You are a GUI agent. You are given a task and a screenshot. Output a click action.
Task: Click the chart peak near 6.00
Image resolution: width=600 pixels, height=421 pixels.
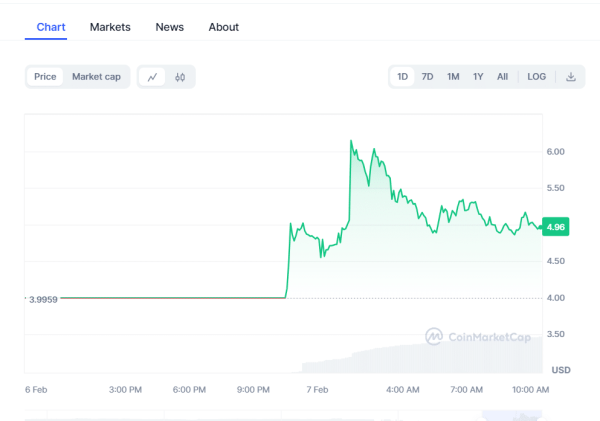pos(351,142)
